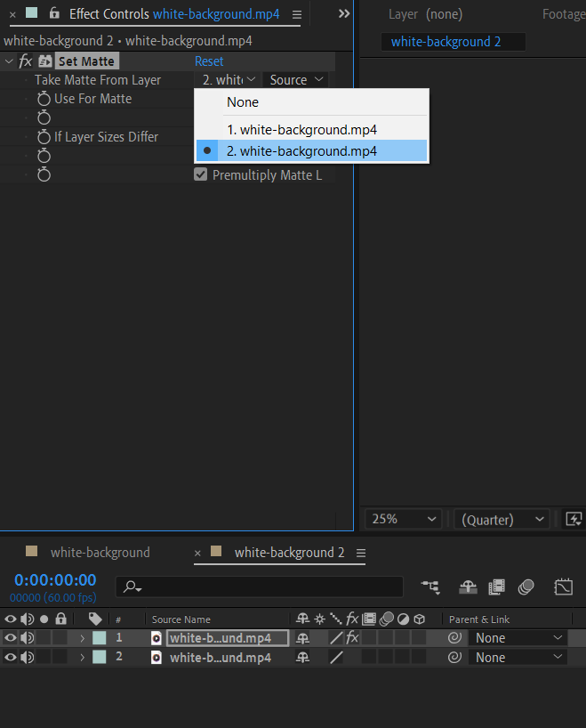Mute layer 2 audio
Viewport: 586px width, 728px height.
(x=28, y=657)
